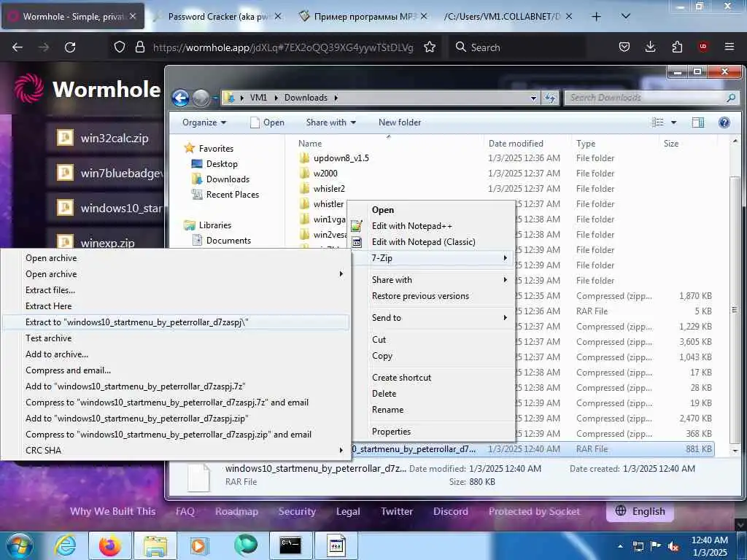Image resolution: width=747 pixels, height=560 pixels.
Task: Open a new Firefox tab
Action: coord(596,17)
